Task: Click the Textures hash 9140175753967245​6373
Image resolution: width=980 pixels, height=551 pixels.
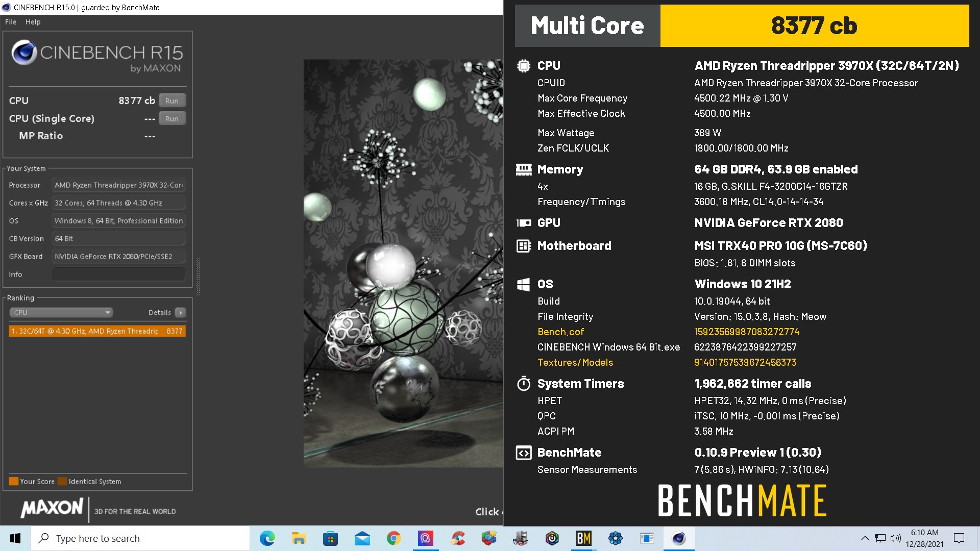Action: (745, 363)
